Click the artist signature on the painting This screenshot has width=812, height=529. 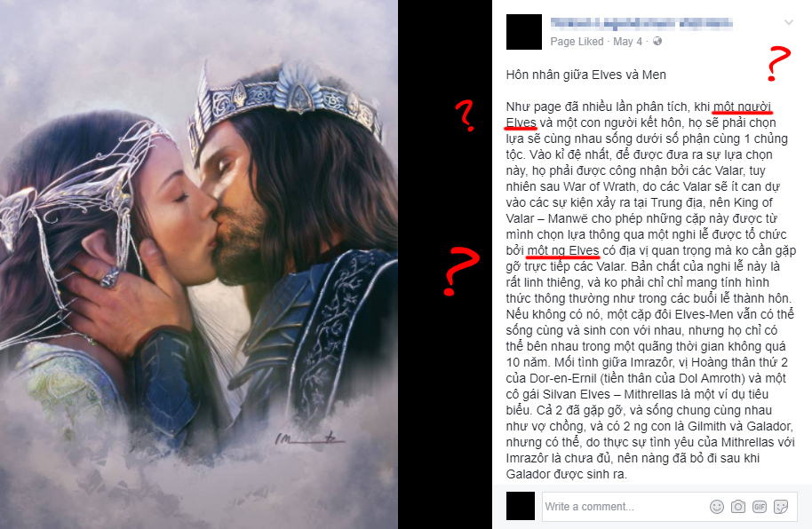(309, 438)
